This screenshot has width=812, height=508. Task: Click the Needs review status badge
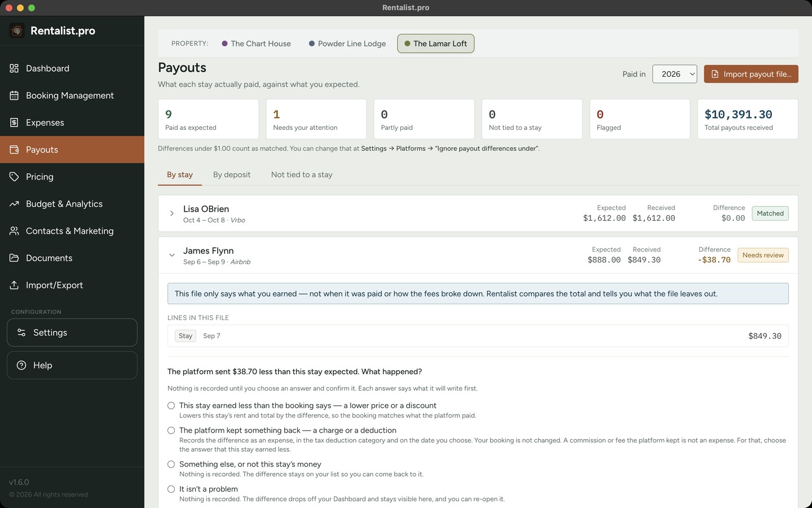(763, 255)
